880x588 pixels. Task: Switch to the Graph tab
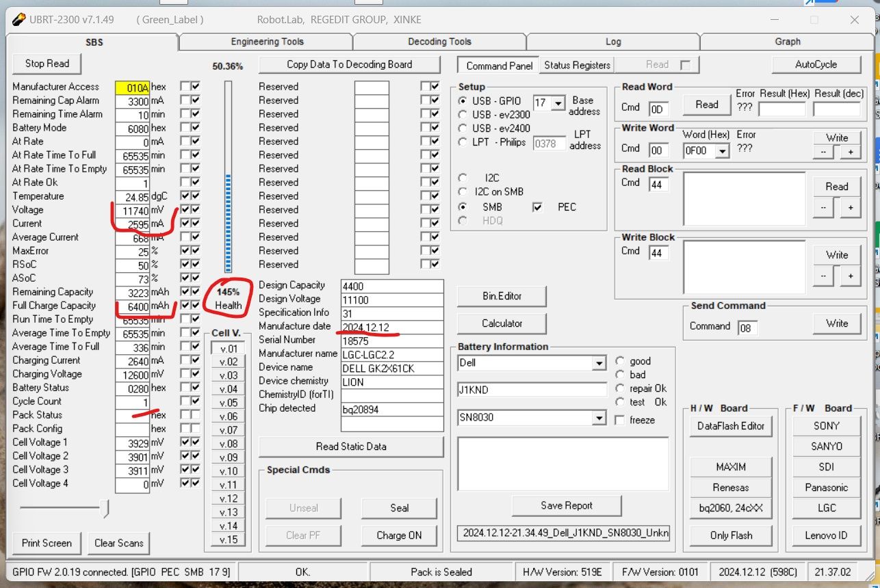click(788, 42)
